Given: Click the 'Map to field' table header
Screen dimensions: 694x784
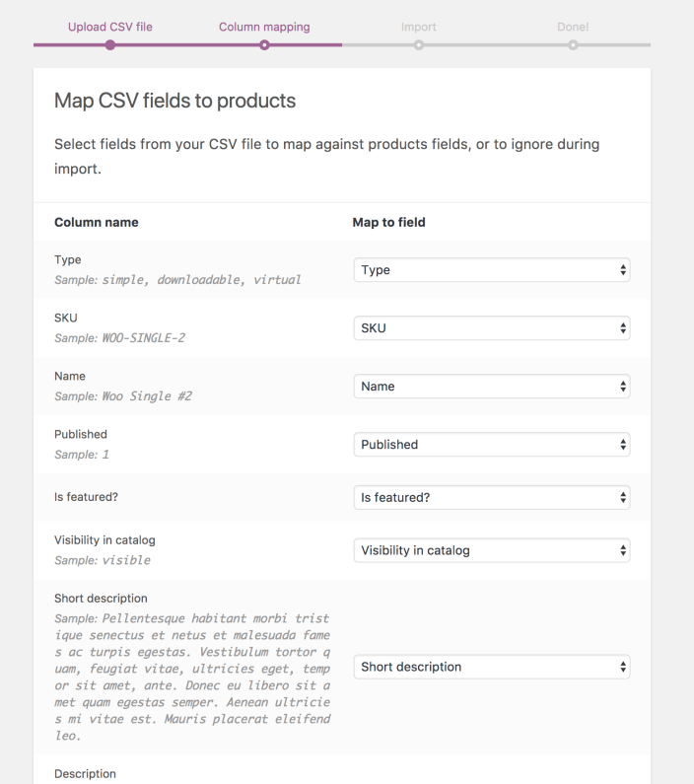Looking at the screenshot, I should click(x=388, y=222).
